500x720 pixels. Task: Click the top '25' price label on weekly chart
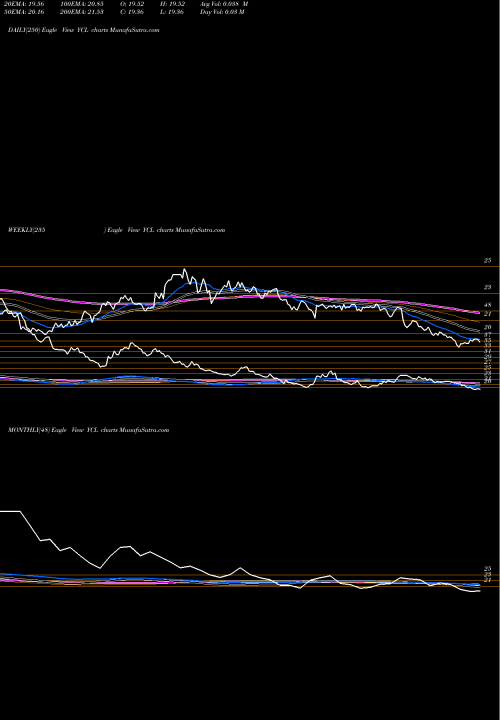487,260
